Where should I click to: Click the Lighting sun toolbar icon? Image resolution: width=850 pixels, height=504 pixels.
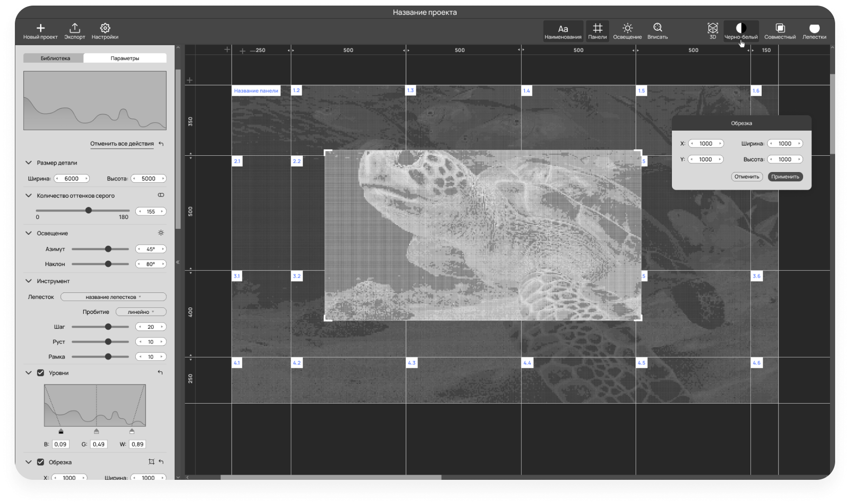[x=627, y=28]
